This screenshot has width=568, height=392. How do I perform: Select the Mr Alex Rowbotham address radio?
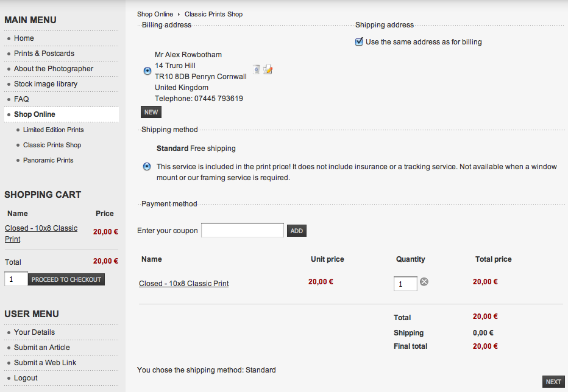click(147, 71)
